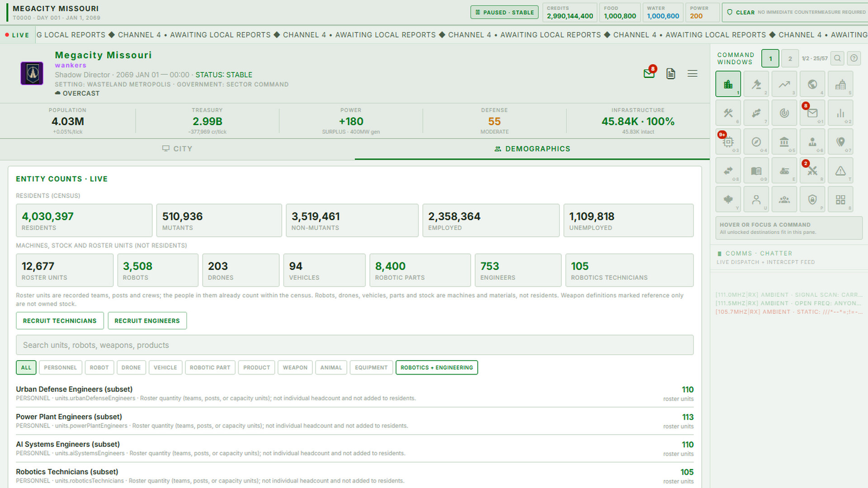Image resolution: width=868 pixels, height=488 pixels.
Task: Open the header mail inbox icon
Action: (x=649, y=74)
